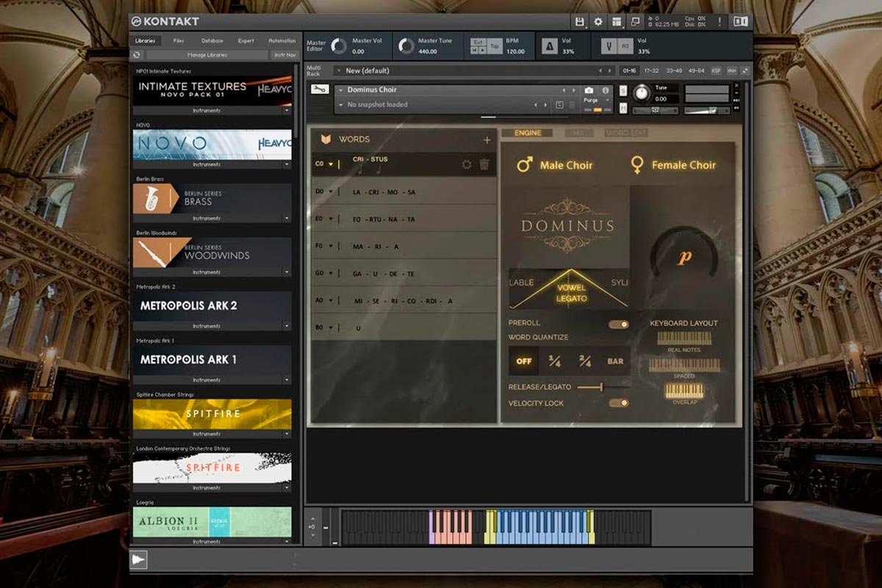Viewport: 882px width, 588px height.
Task: Switch to the Expert tab
Action: tap(246, 41)
